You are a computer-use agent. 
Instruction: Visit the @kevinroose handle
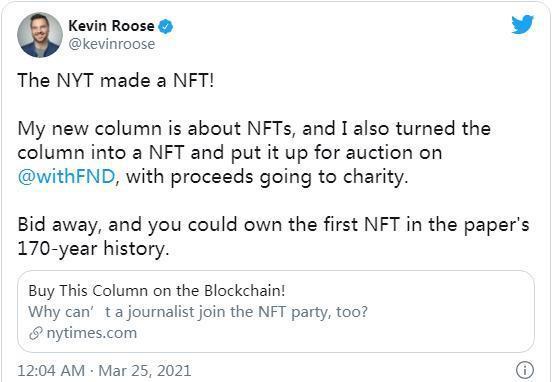pyautogui.click(x=112, y=44)
